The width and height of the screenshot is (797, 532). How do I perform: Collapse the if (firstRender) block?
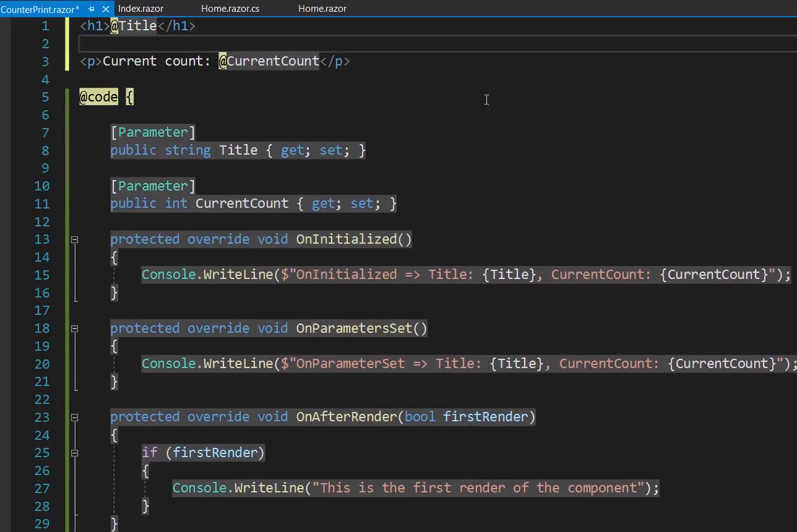pyautogui.click(x=74, y=453)
